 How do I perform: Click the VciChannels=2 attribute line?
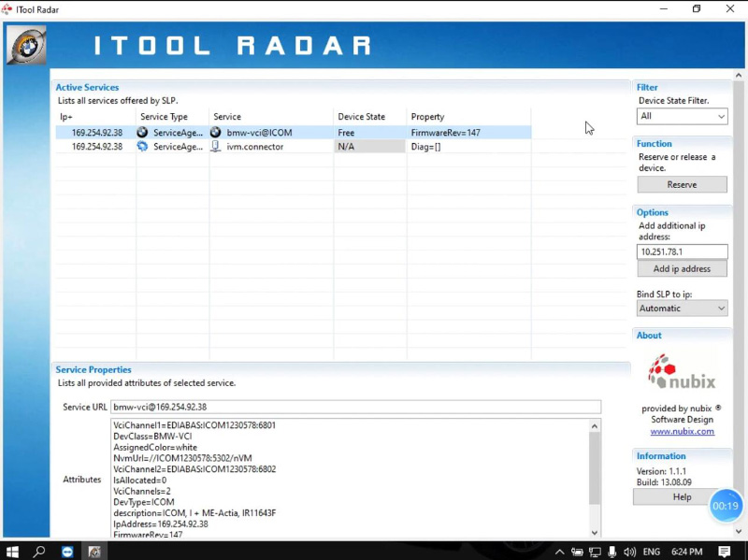pos(142,491)
